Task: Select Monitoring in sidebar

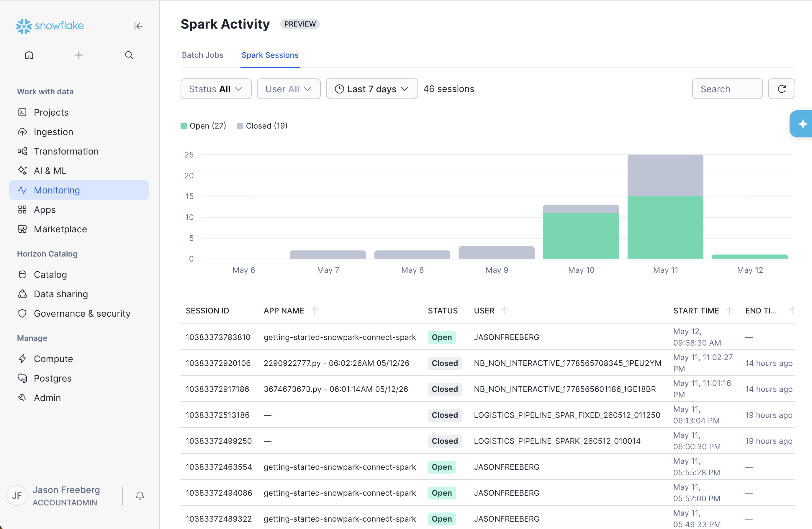Action: point(79,190)
